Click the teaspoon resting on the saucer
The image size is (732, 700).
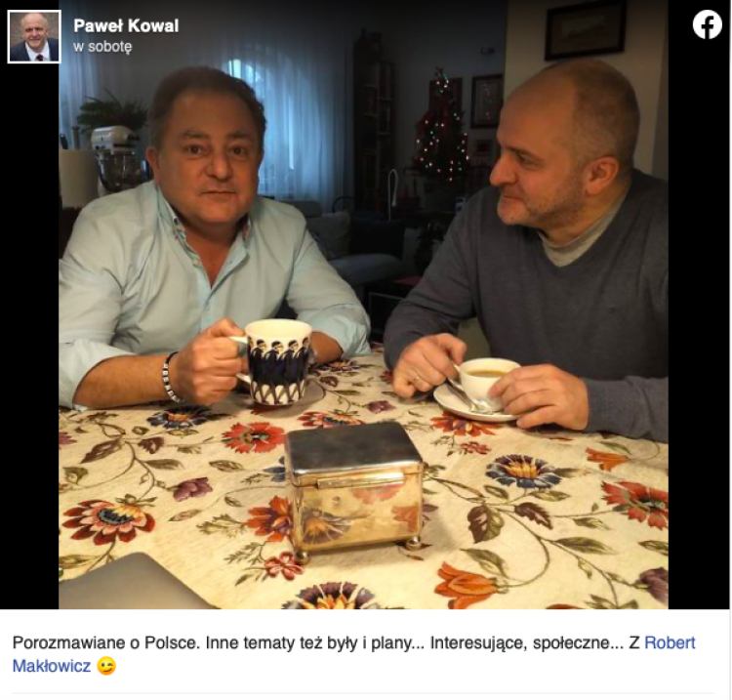point(468,397)
